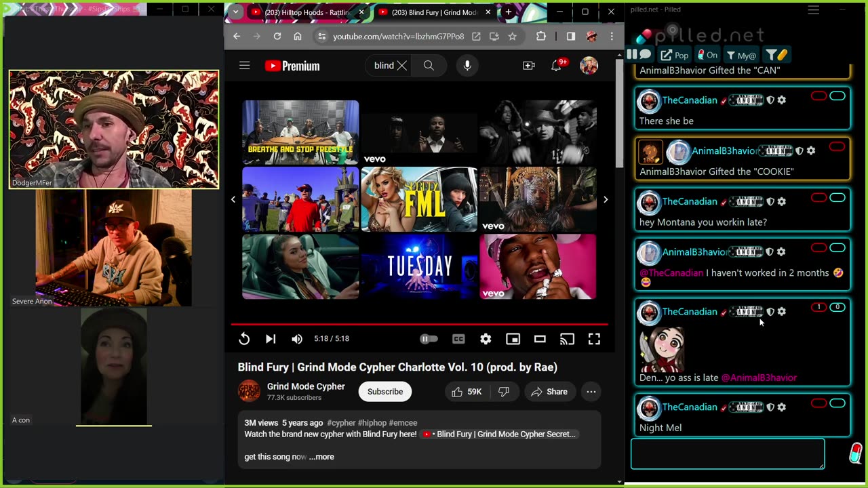
Task: Open the YouTube guide hamburger menu
Action: click(245, 66)
